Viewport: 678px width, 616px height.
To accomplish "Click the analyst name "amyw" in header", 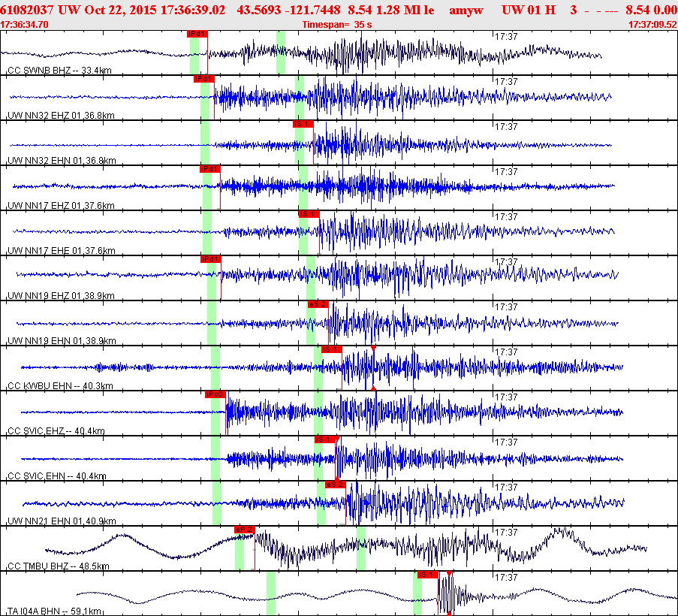I will pos(466,11).
